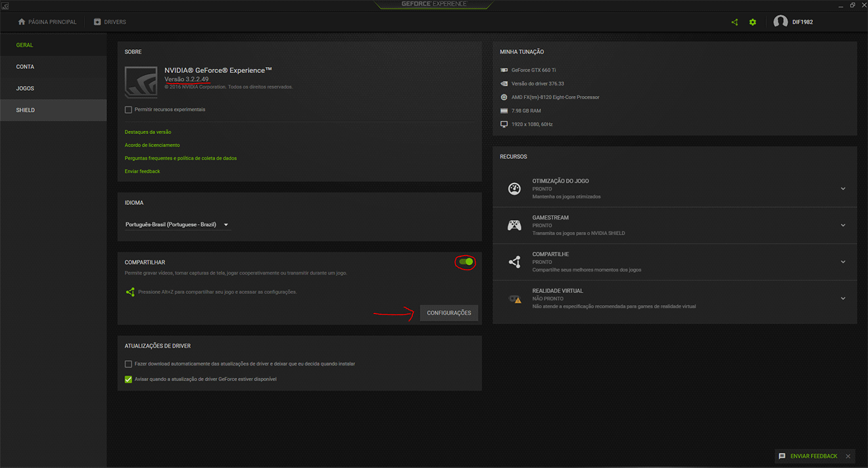Click the GeForce GTX 660 Ti text

click(534, 70)
